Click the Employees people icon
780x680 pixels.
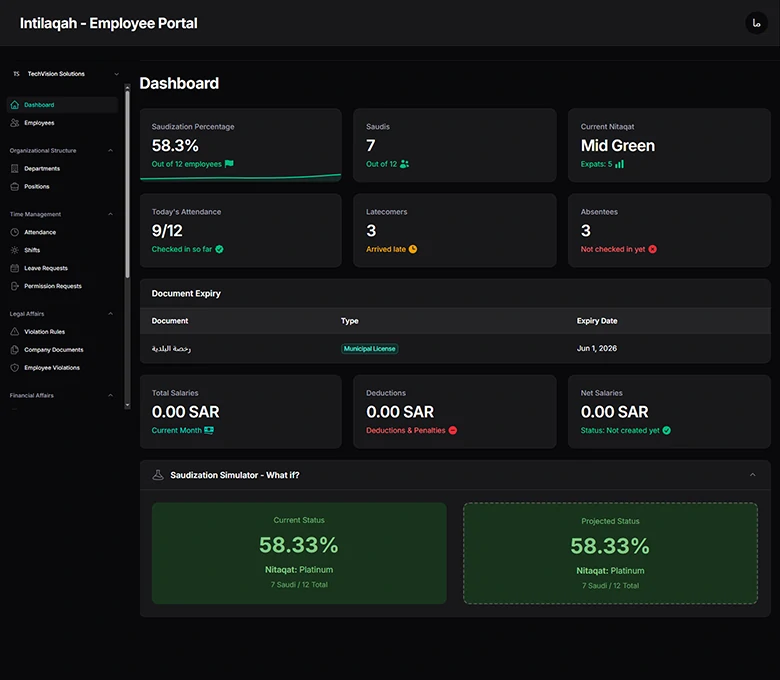pyautogui.click(x=14, y=122)
